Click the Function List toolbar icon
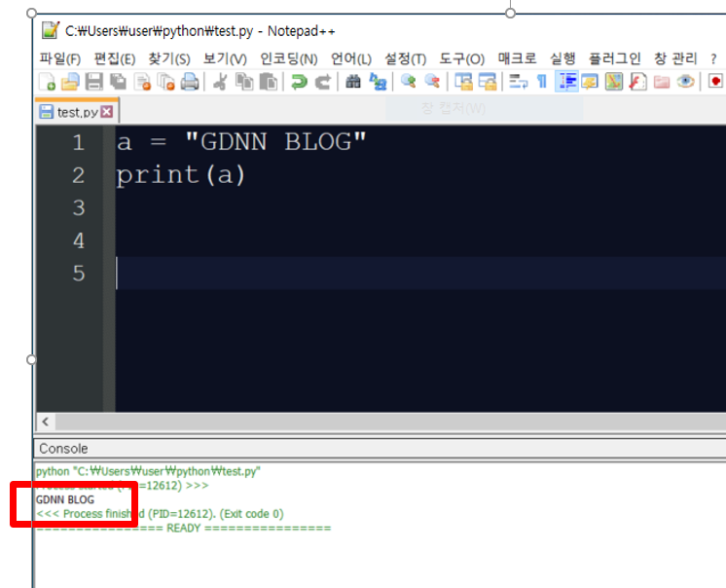 click(x=637, y=82)
